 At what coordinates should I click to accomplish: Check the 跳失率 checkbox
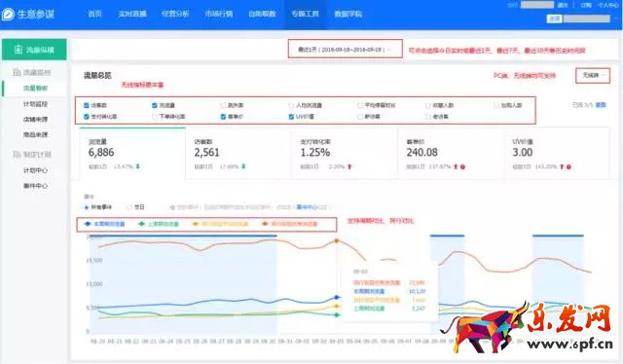(x=223, y=105)
